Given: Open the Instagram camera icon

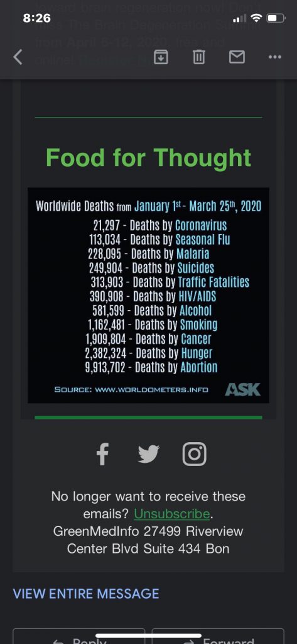Looking at the screenshot, I should pos(194,453).
